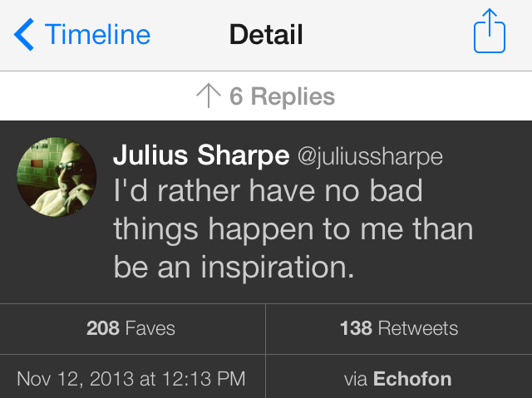The image size is (532, 398).
Task: Tap the blue back chevron arrow
Action: [x=24, y=35]
